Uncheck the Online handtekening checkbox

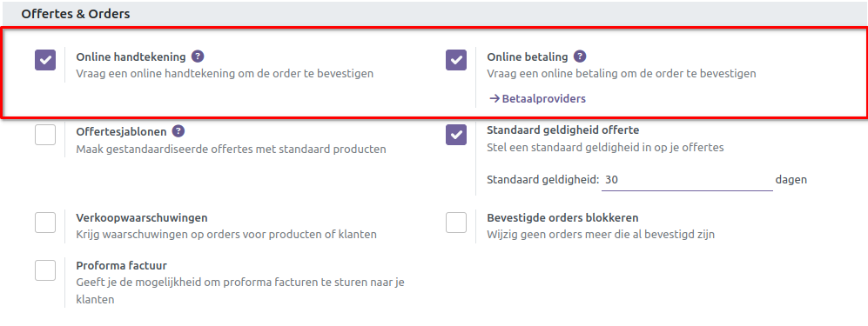click(45, 60)
